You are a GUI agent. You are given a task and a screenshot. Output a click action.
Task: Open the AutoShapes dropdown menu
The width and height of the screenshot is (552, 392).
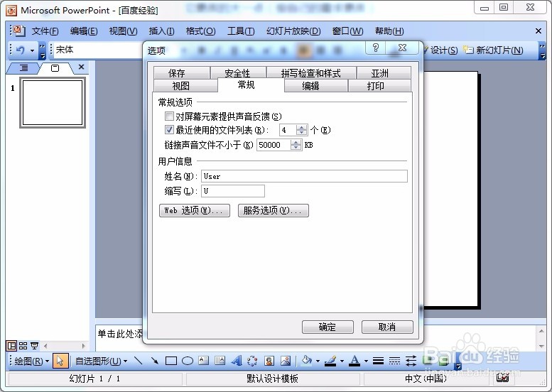pyautogui.click(x=101, y=361)
